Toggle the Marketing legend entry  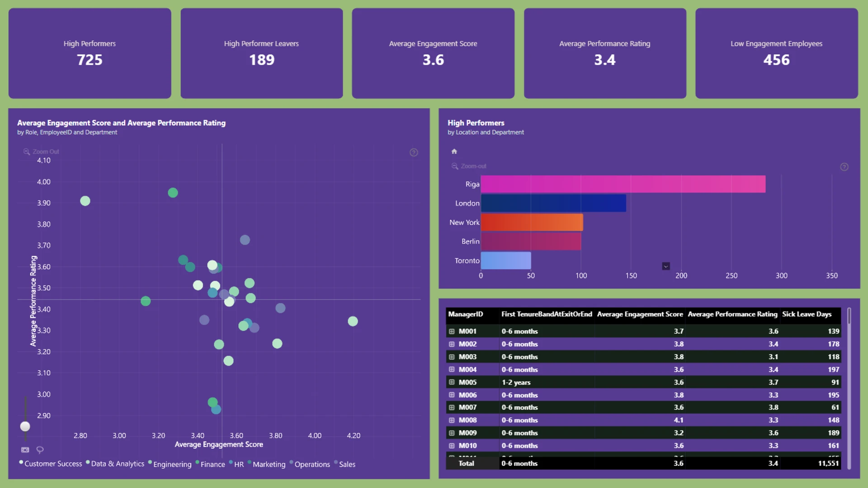pos(267,464)
